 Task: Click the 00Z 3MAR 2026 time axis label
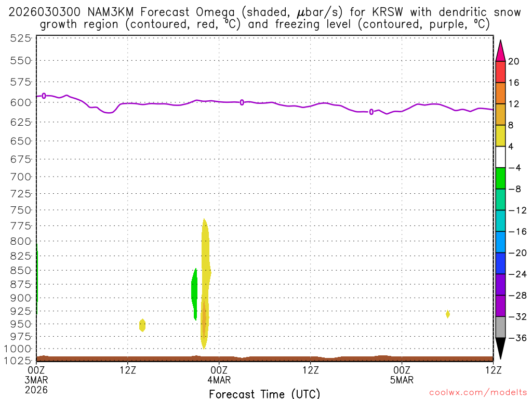click(36, 380)
